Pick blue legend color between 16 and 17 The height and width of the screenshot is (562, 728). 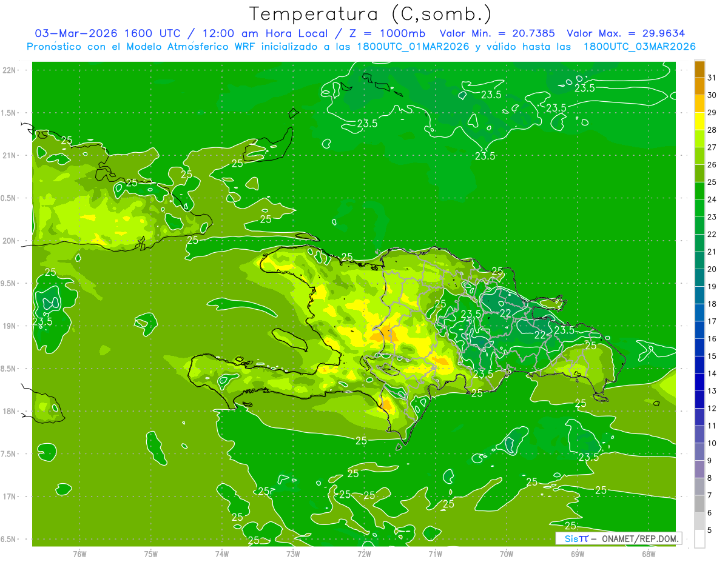(x=700, y=330)
